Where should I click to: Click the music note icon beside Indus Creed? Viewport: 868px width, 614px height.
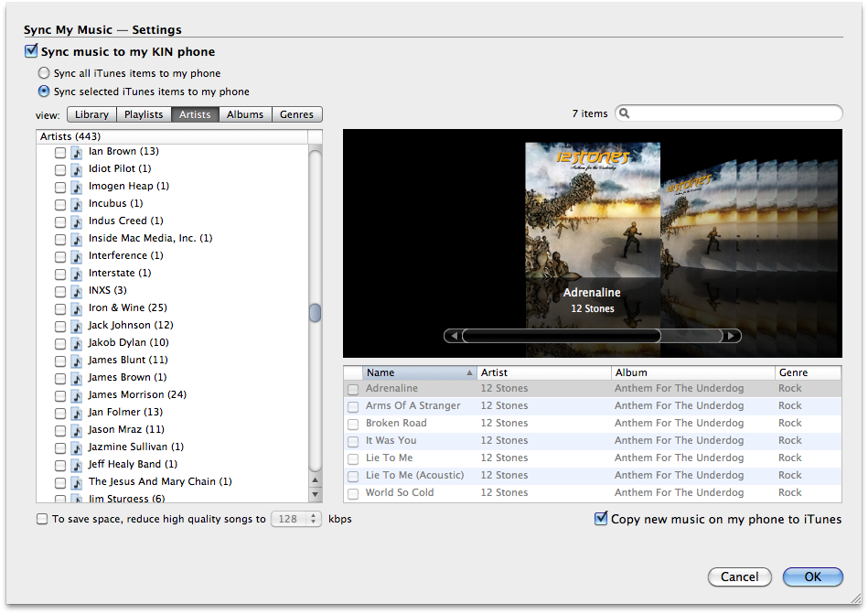point(77,221)
